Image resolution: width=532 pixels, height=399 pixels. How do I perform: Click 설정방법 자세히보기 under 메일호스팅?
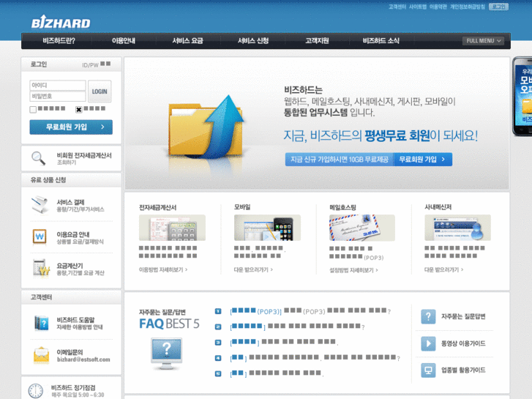click(x=353, y=270)
